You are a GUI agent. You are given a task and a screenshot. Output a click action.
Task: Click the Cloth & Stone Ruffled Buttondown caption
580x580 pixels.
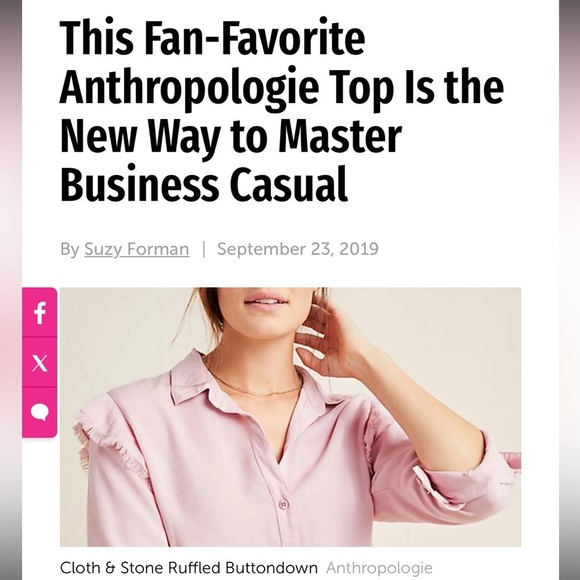(x=189, y=567)
